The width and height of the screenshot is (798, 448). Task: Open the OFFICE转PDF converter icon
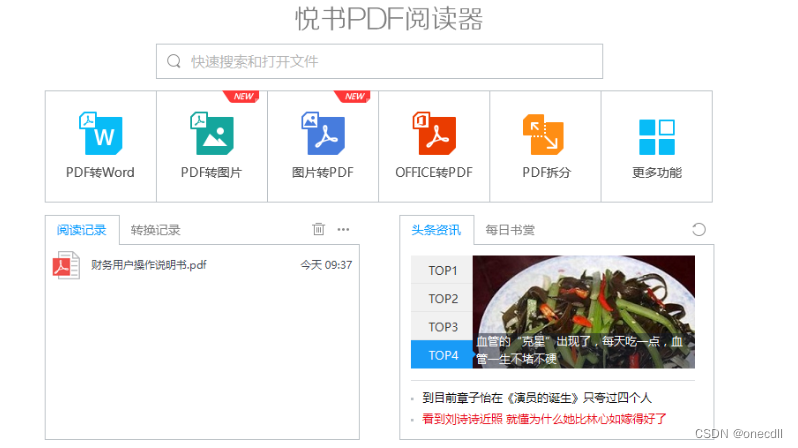point(434,133)
